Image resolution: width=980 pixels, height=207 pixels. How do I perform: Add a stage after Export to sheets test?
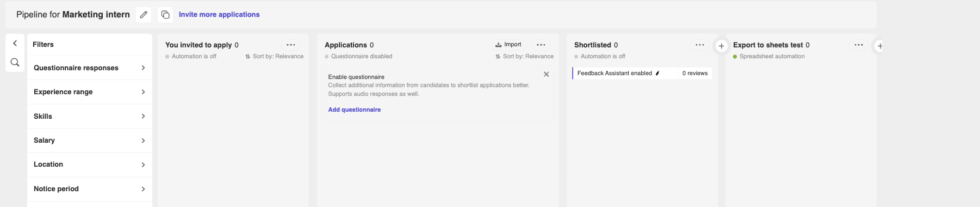pos(879,46)
